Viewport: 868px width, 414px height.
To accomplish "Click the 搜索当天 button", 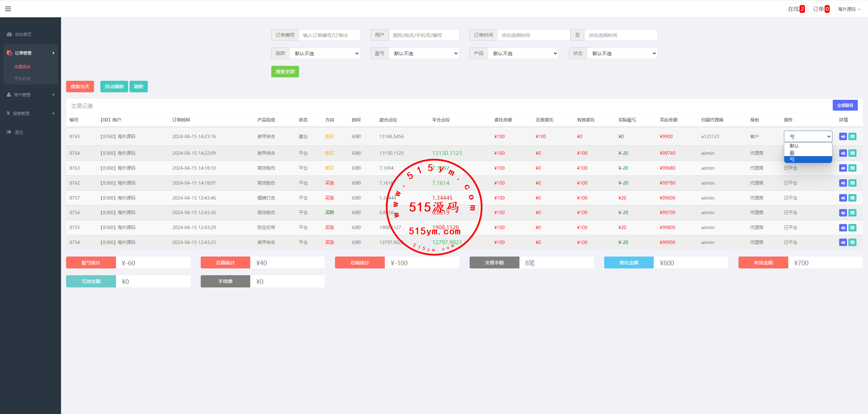I will coord(80,87).
